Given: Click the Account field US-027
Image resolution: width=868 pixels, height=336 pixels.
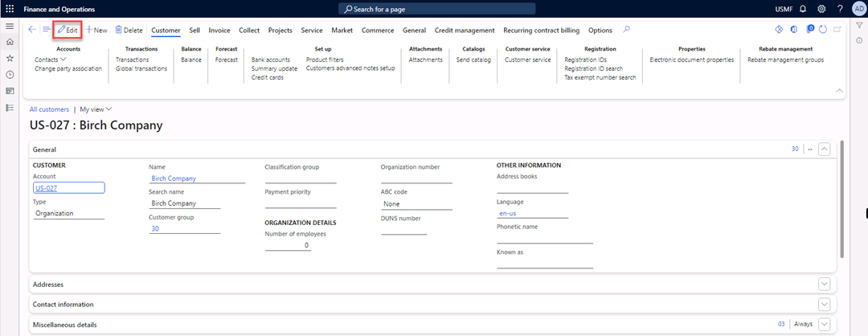Looking at the screenshot, I should coord(68,188).
